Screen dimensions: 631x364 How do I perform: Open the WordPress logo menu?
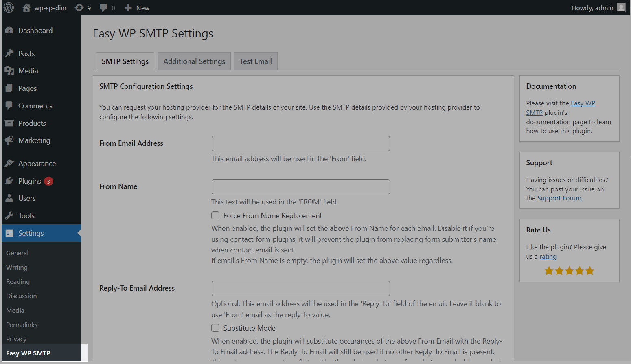click(x=9, y=8)
